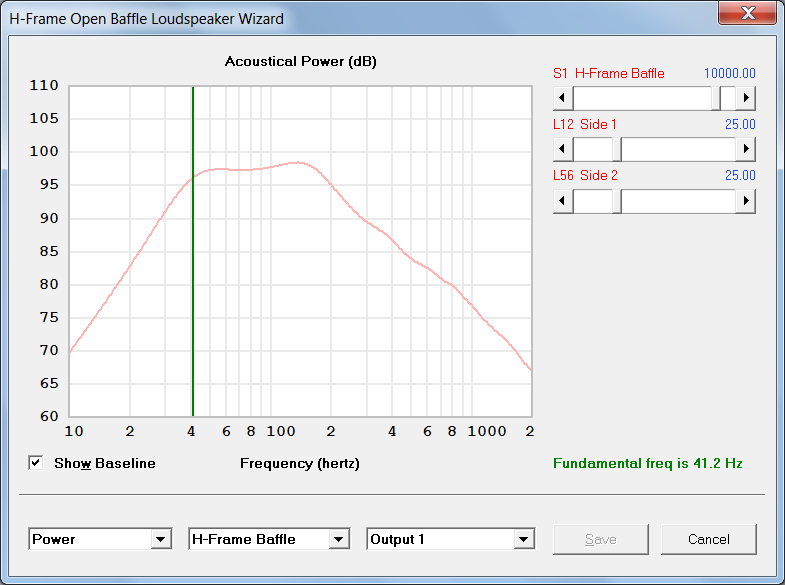Click left arrow of S1 H-Frame Baffle slider
Image resolution: width=785 pixels, height=585 pixels.
click(563, 98)
